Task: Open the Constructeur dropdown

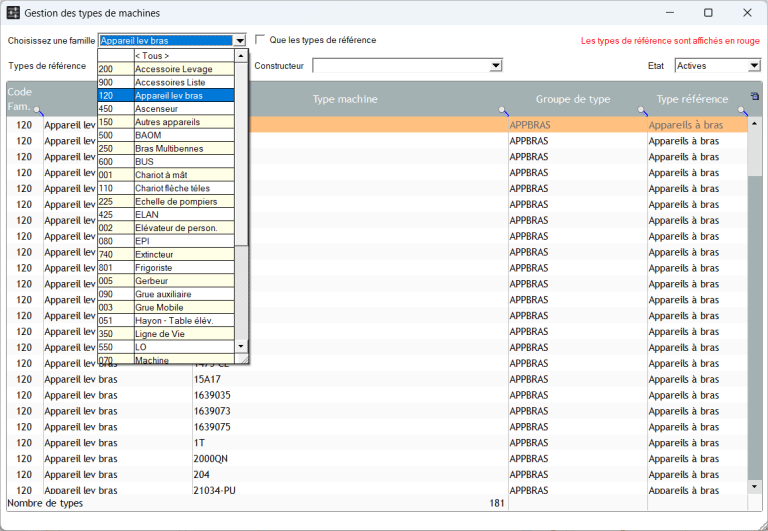Action: (496, 66)
